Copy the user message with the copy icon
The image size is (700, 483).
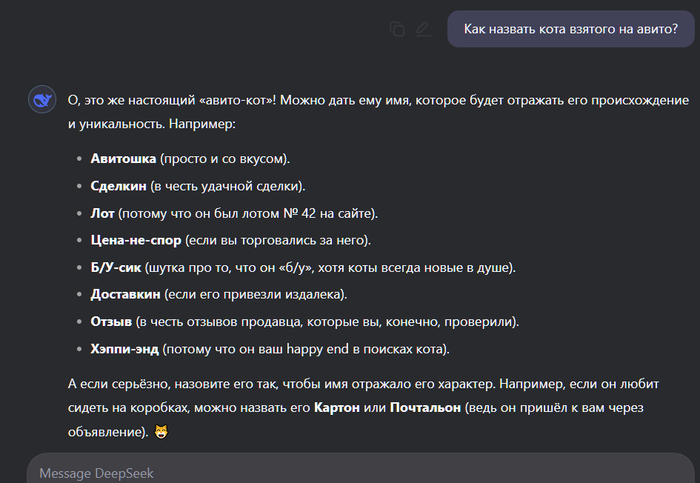pyautogui.click(x=397, y=29)
